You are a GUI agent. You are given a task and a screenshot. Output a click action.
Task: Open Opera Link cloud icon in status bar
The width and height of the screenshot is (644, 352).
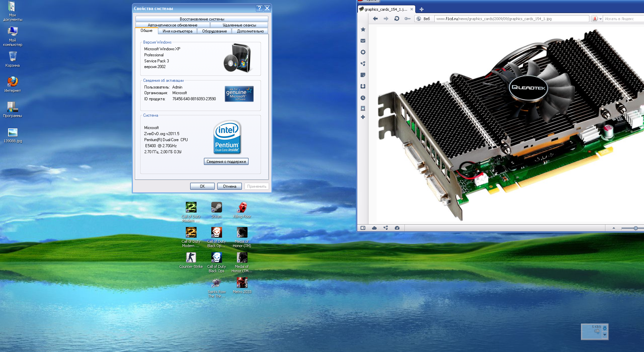point(374,228)
